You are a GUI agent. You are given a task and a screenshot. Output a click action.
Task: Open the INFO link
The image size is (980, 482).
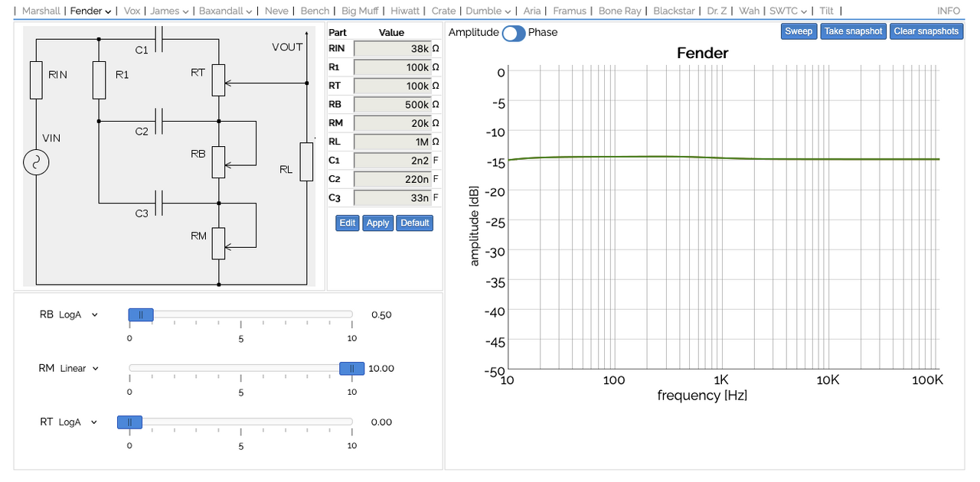(x=949, y=11)
